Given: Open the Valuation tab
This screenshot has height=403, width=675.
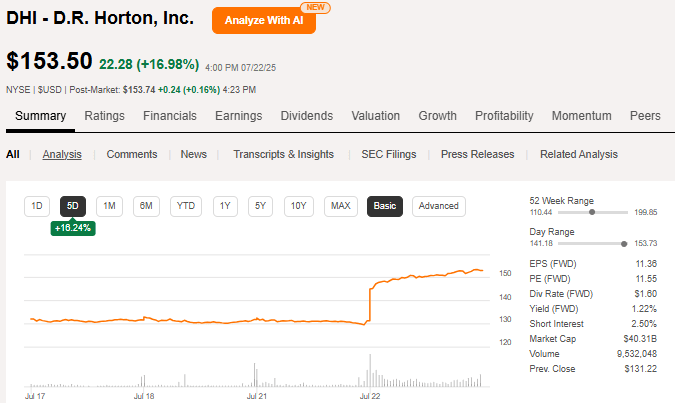Looking at the screenshot, I should tap(376, 116).
